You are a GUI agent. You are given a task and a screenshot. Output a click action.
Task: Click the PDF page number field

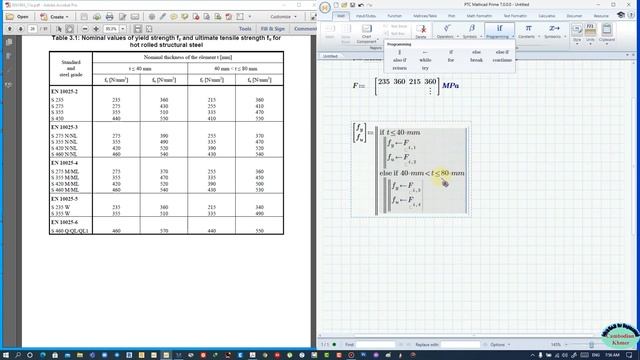click(32, 29)
